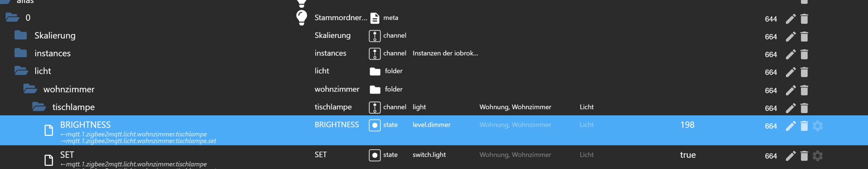
Task: Edit the Skalierung object with pencil icon
Action: tap(790, 37)
